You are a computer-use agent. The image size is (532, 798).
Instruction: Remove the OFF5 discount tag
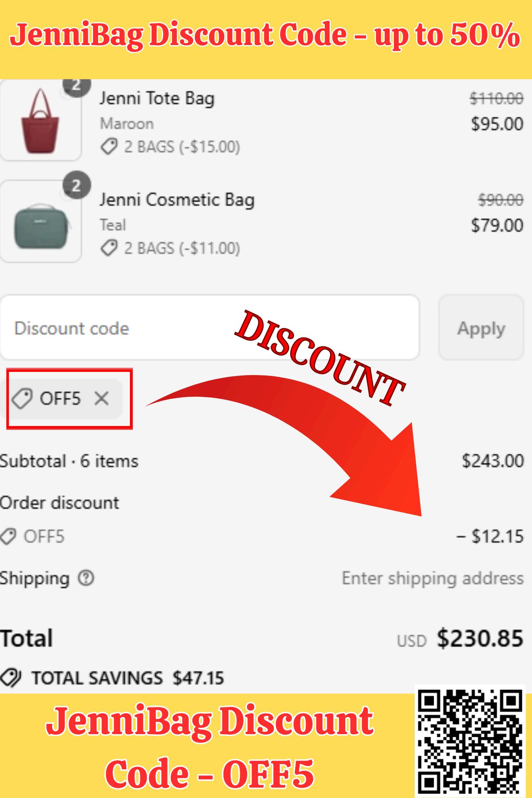point(102,398)
